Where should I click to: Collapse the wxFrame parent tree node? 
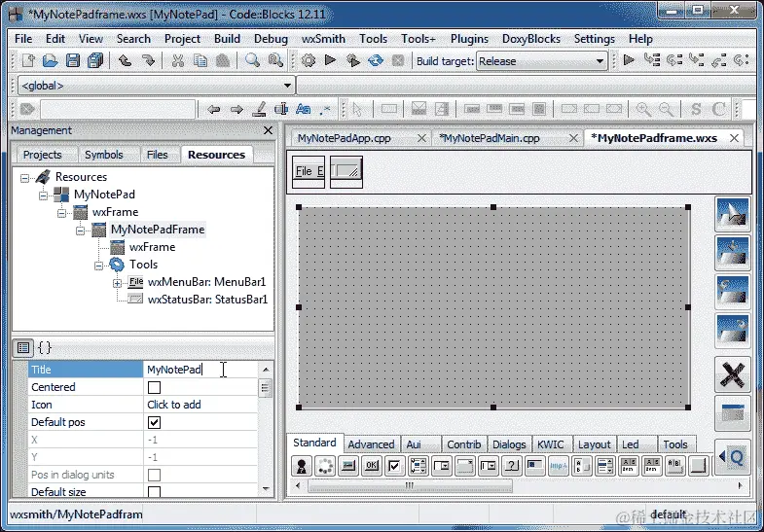coord(61,213)
